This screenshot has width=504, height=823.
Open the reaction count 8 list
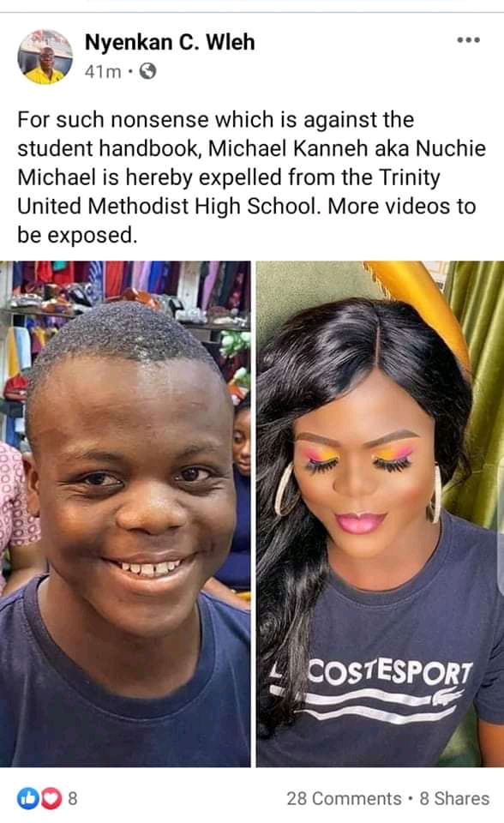coord(73,798)
